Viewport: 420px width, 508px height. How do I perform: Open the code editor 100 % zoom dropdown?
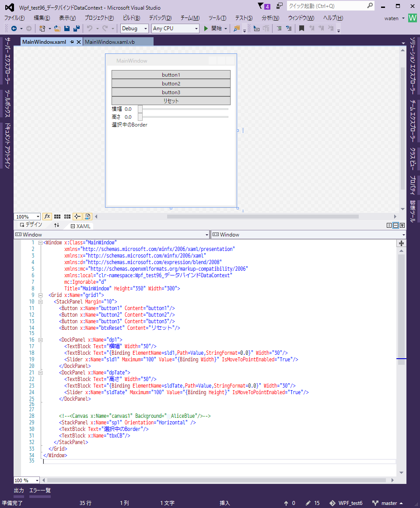click(27, 480)
